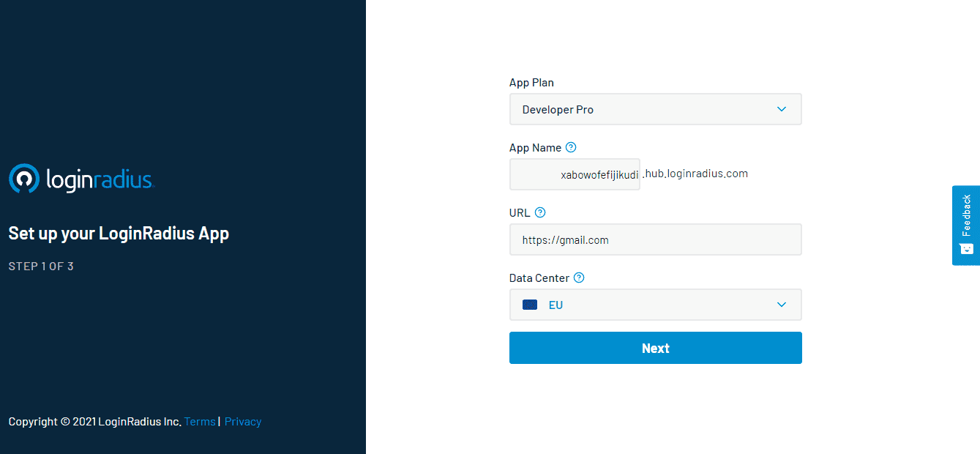Click into the URL input field

655,239
